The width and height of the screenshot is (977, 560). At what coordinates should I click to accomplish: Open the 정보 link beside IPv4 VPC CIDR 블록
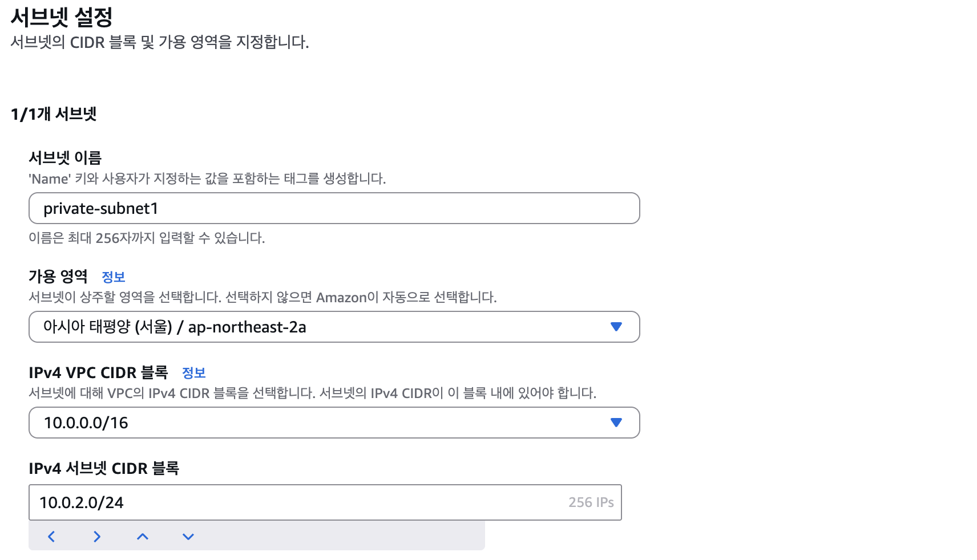(193, 373)
